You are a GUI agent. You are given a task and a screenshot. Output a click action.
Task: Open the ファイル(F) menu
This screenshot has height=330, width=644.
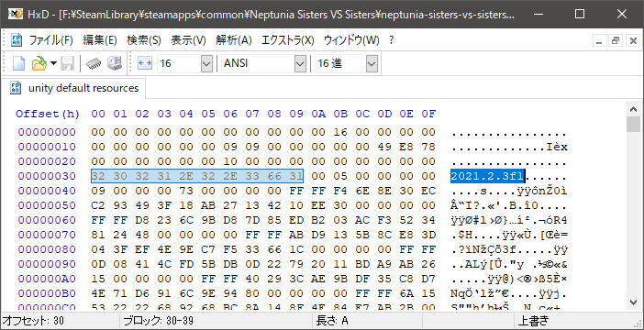[51, 40]
